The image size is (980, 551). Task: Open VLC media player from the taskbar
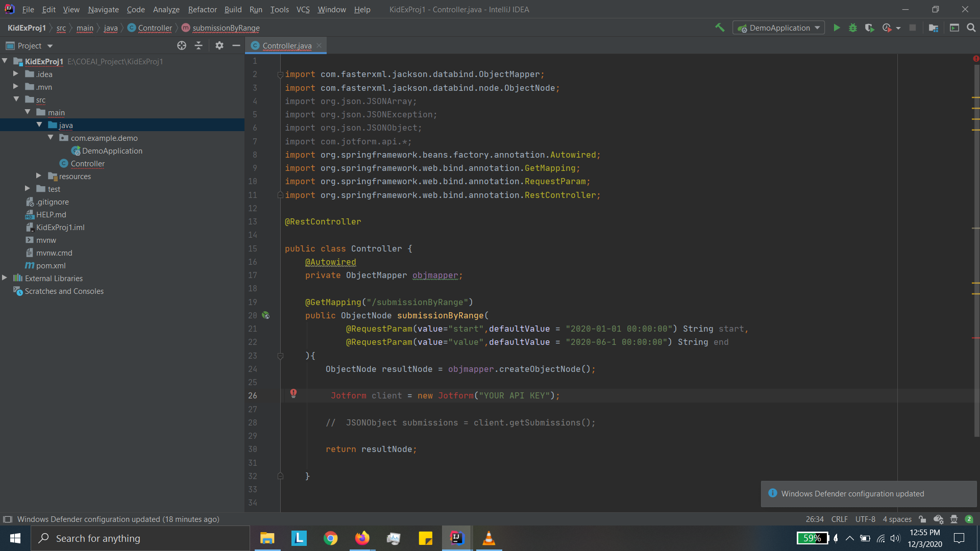[x=488, y=538]
